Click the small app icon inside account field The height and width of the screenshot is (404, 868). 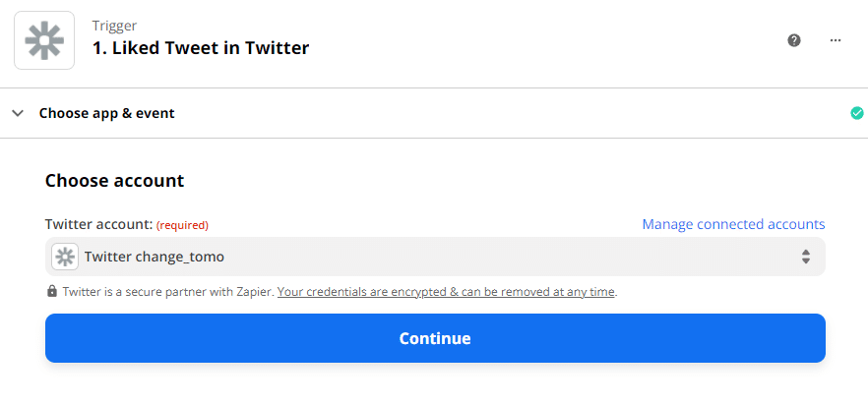pyautogui.click(x=65, y=257)
